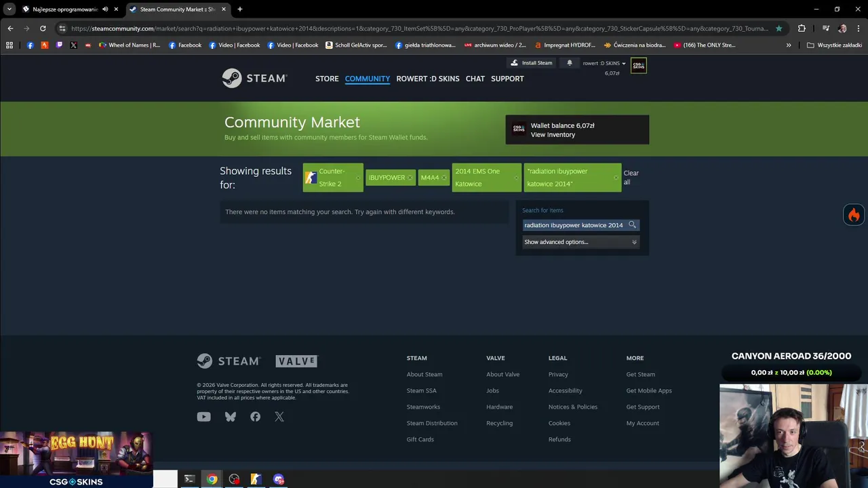
Task: Click the orange flame extension icon
Action: click(854, 215)
